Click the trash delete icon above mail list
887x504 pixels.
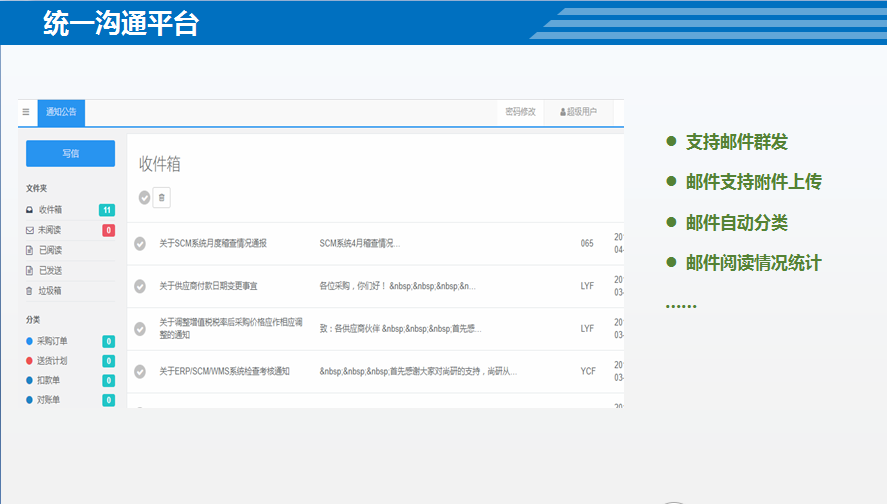point(161,197)
